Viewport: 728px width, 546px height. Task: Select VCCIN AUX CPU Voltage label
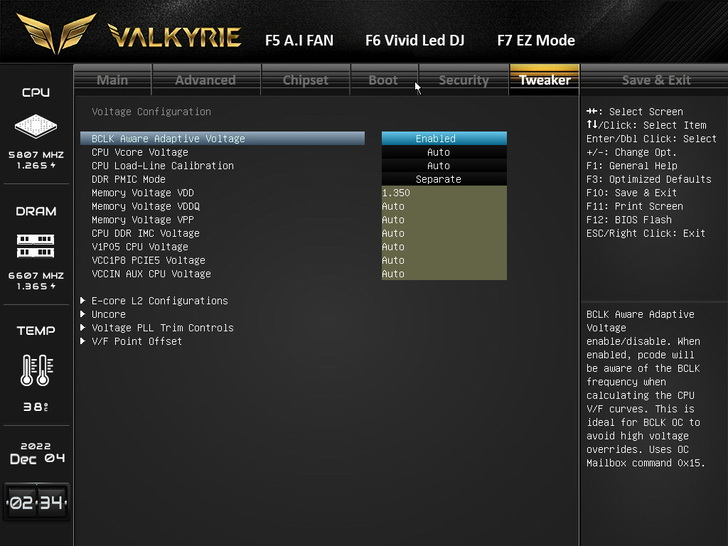point(151,273)
